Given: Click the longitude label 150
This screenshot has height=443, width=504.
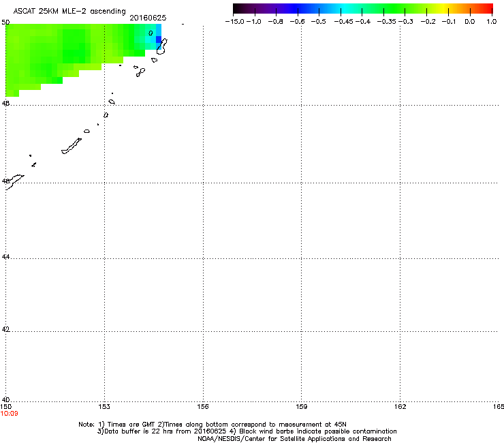Looking at the screenshot, I should 5,407.
